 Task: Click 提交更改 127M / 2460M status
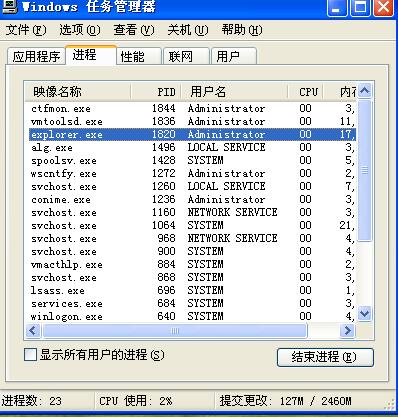click(286, 401)
